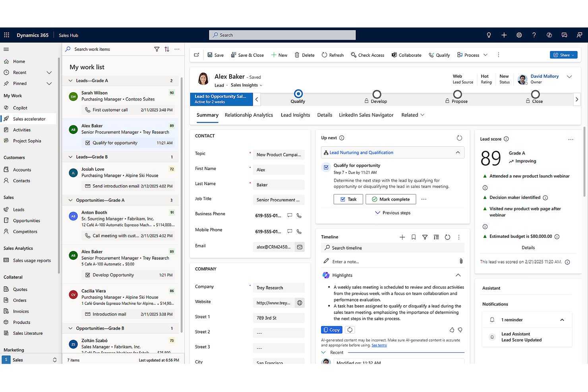This screenshot has width=588, height=392.
Task: Click the help question mark icon
Action: (534, 35)
